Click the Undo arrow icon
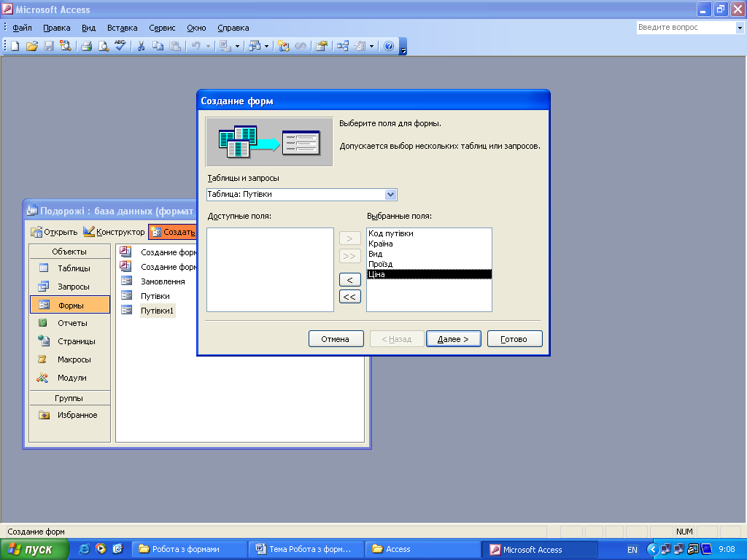This screenshot has height=560, width=747. 196,46
